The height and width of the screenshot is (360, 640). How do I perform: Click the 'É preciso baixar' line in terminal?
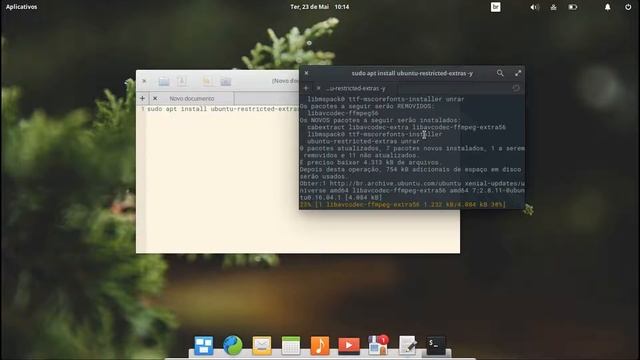tap(370, 162)
